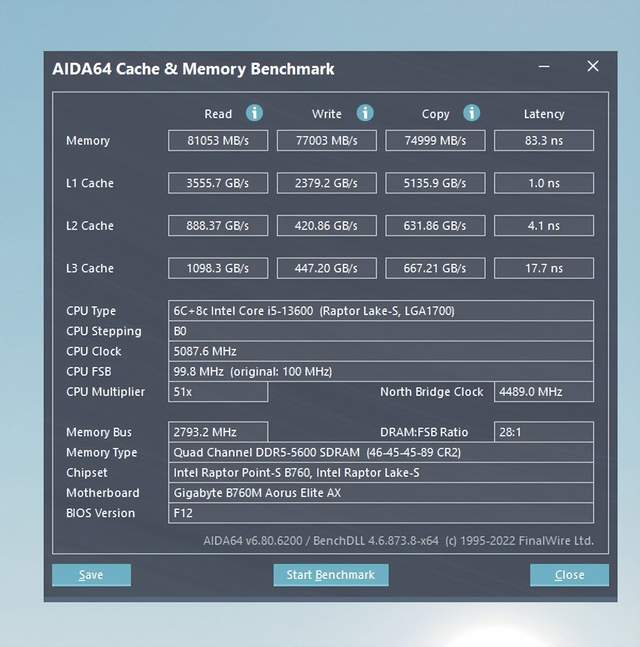
Task: Select Memory latency value 83.3 ns
Action: pos(544,141)
